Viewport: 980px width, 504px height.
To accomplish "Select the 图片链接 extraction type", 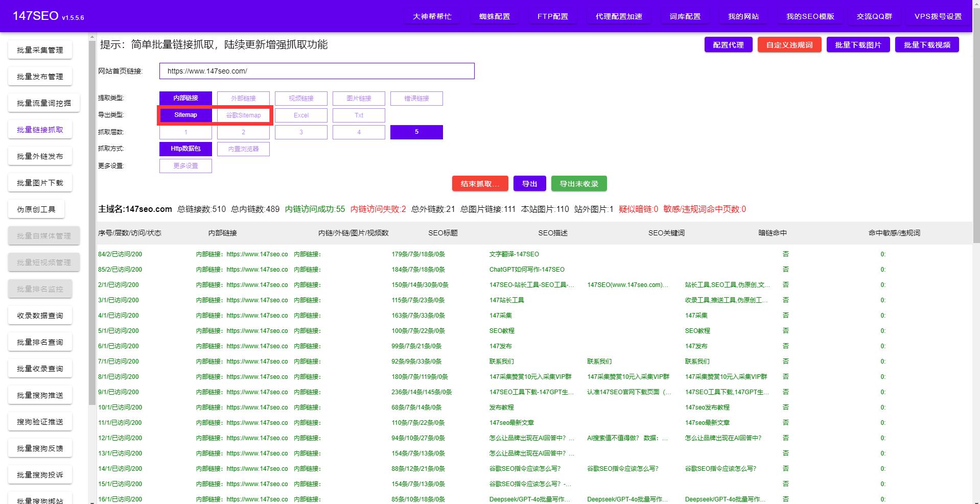I will 359,98.
